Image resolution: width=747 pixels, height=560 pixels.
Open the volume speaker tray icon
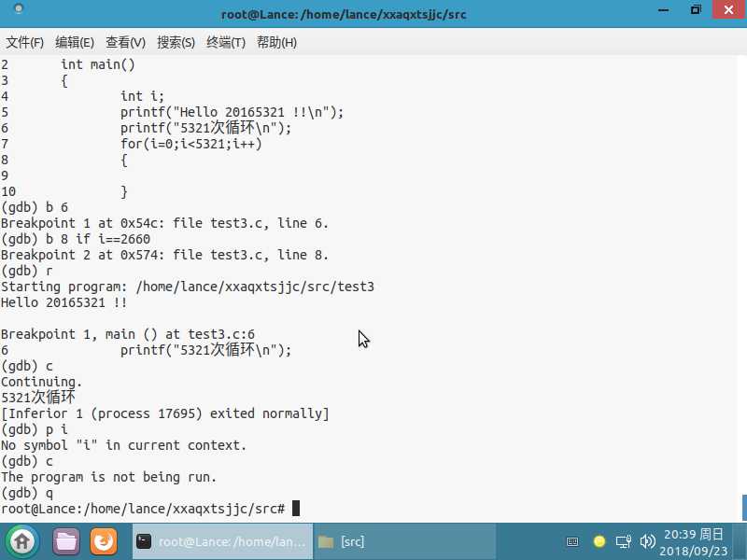647,541
